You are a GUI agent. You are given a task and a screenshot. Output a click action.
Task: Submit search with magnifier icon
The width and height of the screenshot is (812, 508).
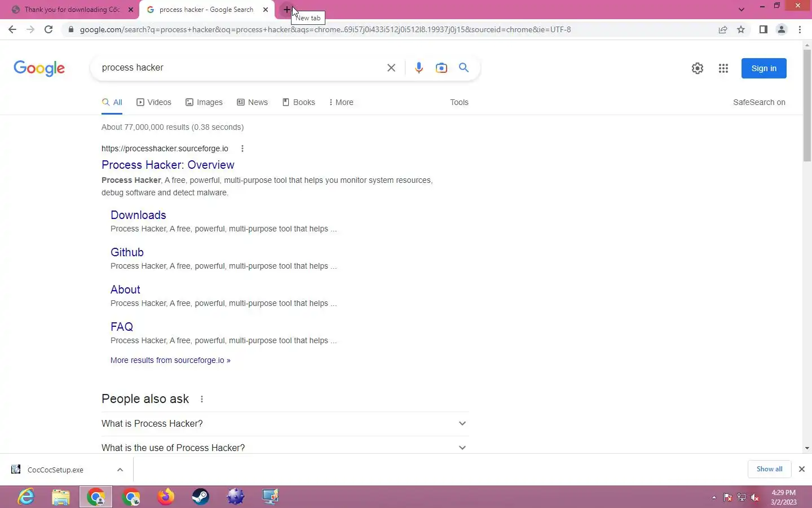click(x=464, y=68)
